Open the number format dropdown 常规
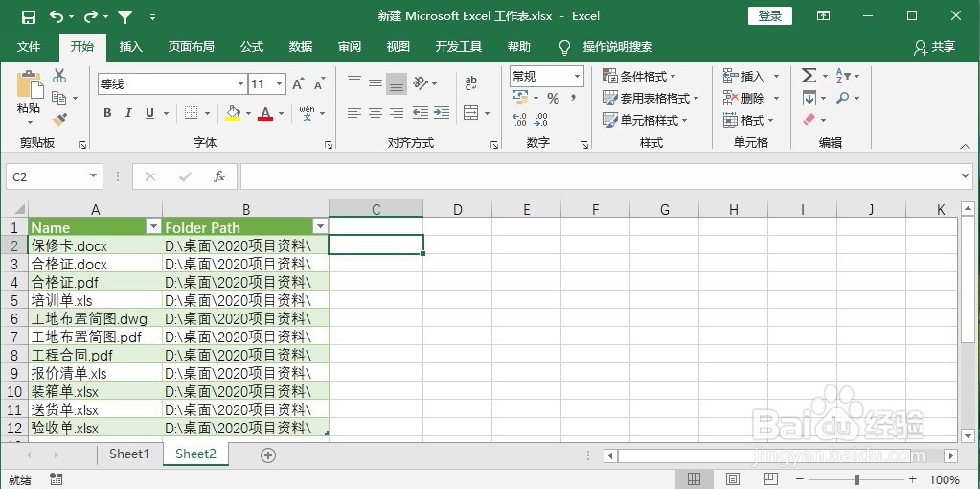This screenshot has width=980, height=489. [x=578, y=77]
